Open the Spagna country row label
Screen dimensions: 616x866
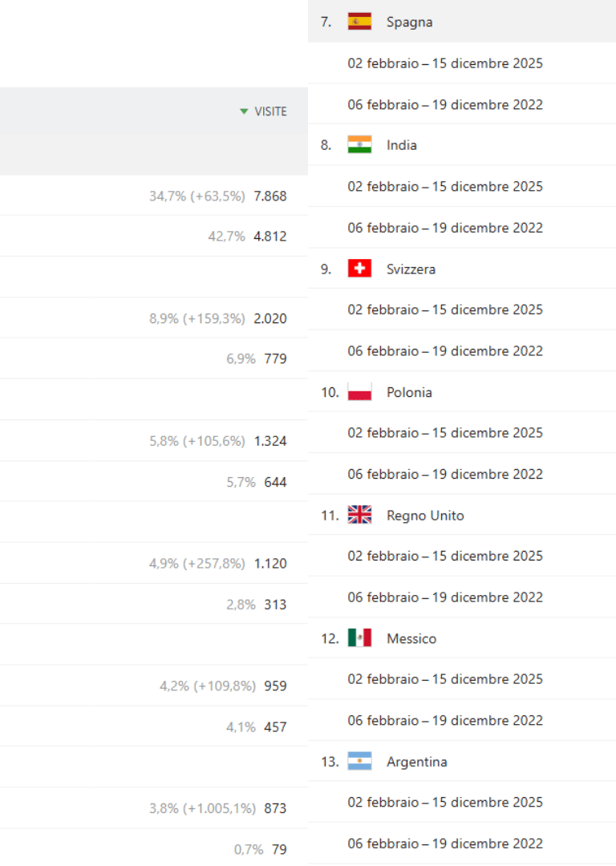point(409,22)
